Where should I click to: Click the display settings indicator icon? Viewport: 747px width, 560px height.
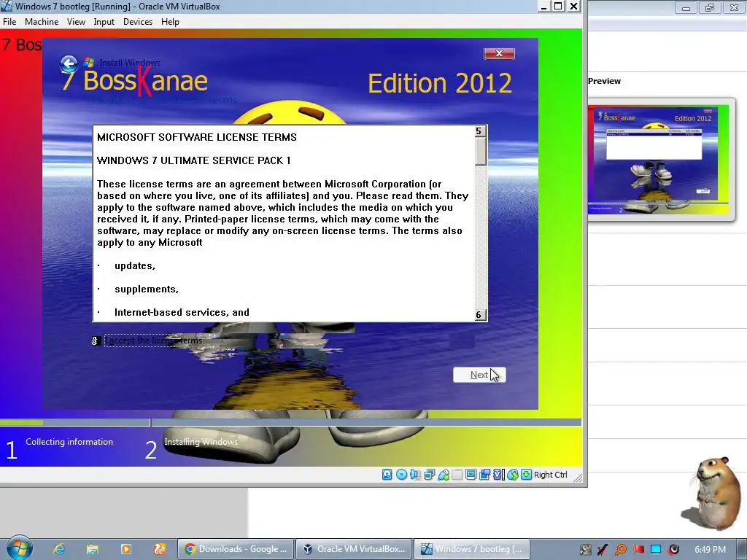click(x=471, y=474)
